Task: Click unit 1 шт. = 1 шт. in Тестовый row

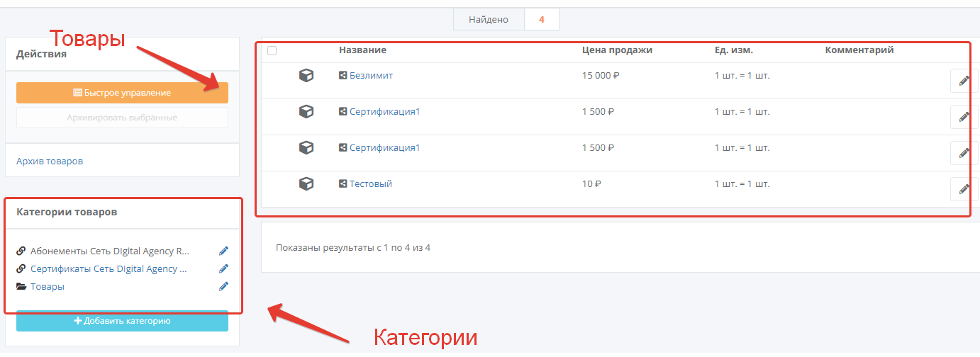Action: click(742, 183)
